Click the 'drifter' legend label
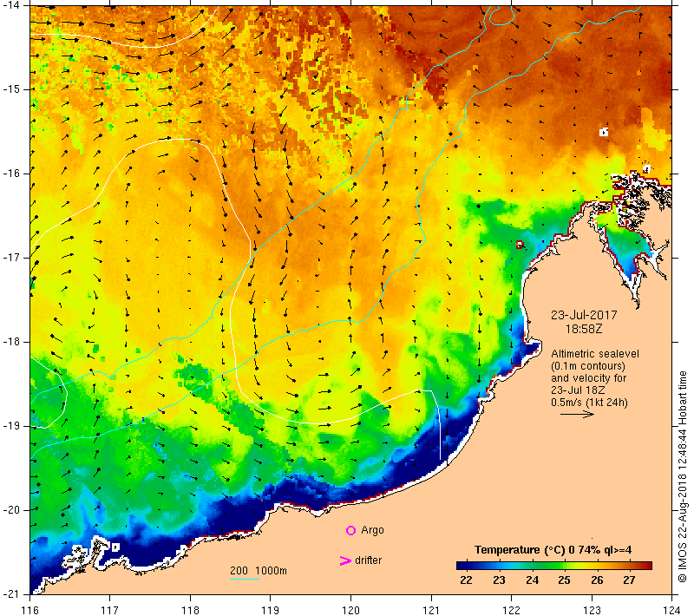 [x=368, y=560]
